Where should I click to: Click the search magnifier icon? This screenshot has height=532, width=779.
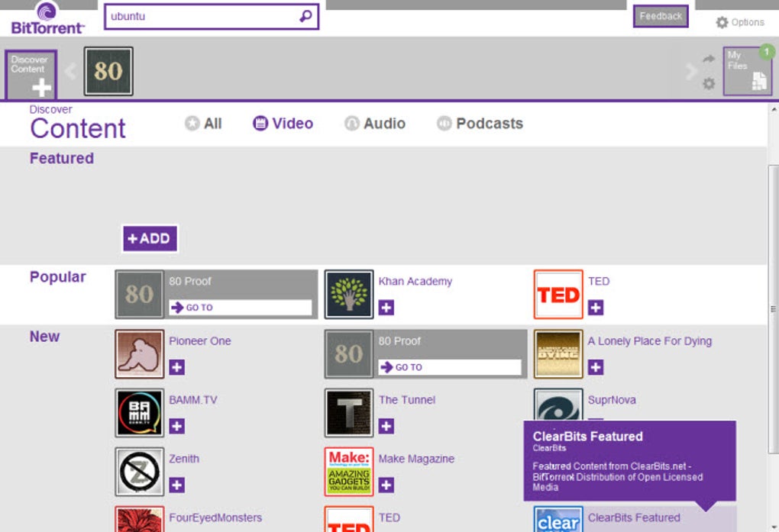point(305,16)
